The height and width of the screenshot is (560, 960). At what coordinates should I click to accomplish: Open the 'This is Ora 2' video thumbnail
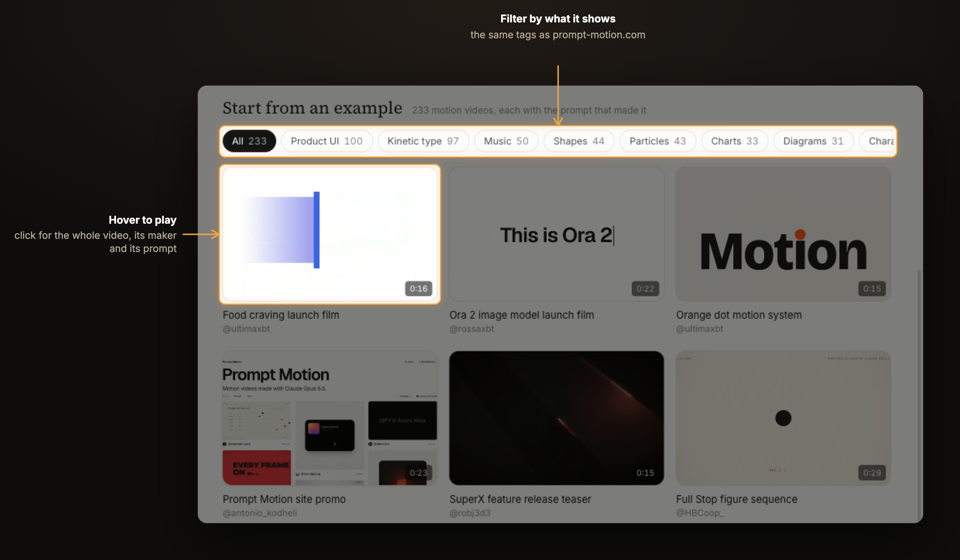pos(556,234)
